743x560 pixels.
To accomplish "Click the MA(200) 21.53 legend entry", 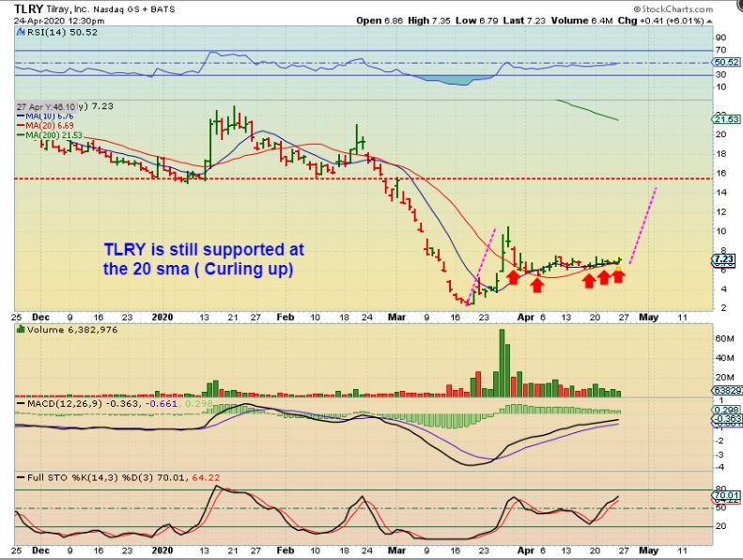I will (48, 135).
